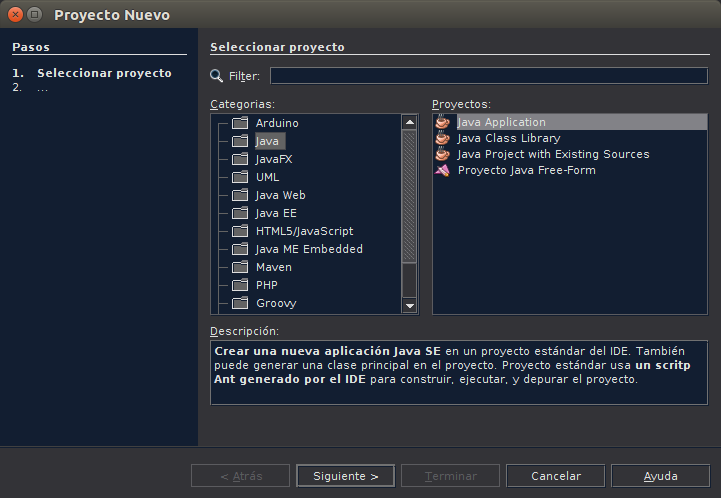Click the Filter text field
The image size is (721, 498).
click(x=489, y=76)
